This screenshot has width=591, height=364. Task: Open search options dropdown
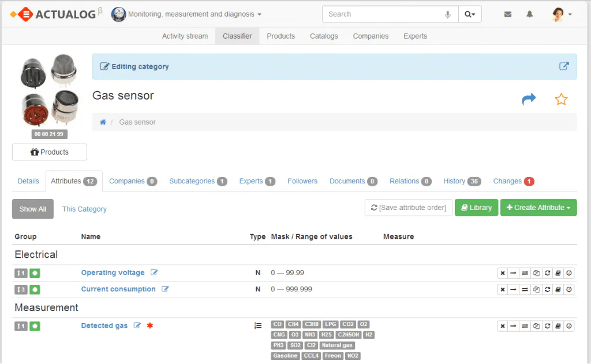tap(470, 14)
